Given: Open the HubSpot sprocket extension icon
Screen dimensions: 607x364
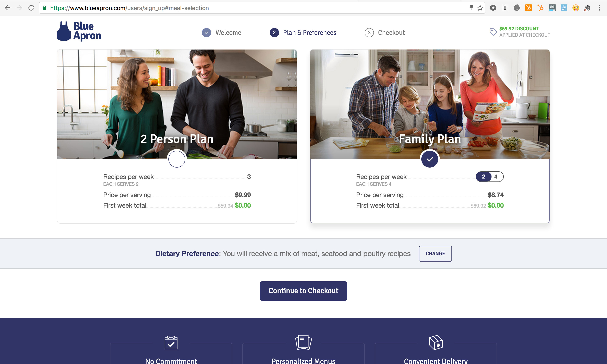Looking at the screenshot, I should click(x=540, y=8).
